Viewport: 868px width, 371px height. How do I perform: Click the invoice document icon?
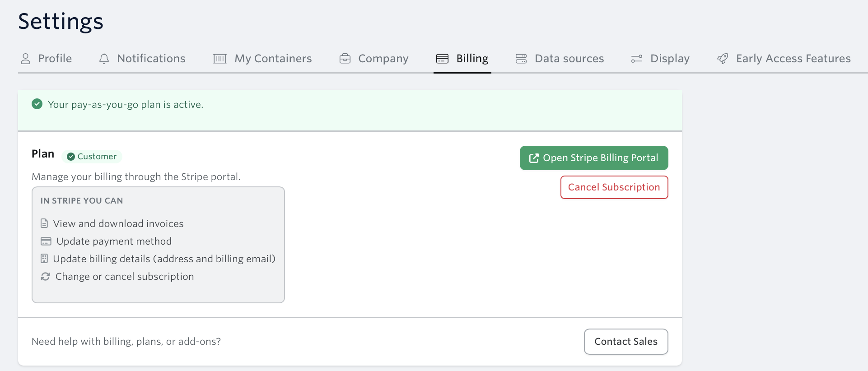[x=44, y=223]
